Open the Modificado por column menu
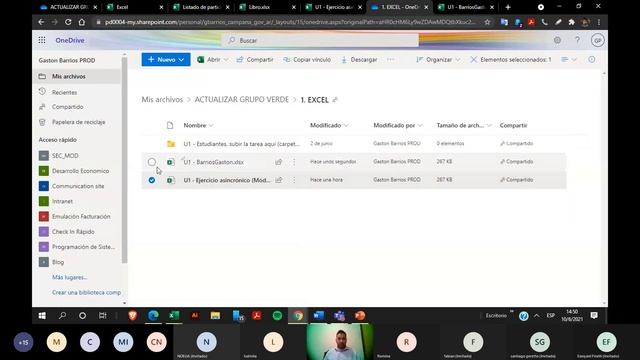This screenshot has height=360, width=640. pyautogui.click(x=398, y=125)
